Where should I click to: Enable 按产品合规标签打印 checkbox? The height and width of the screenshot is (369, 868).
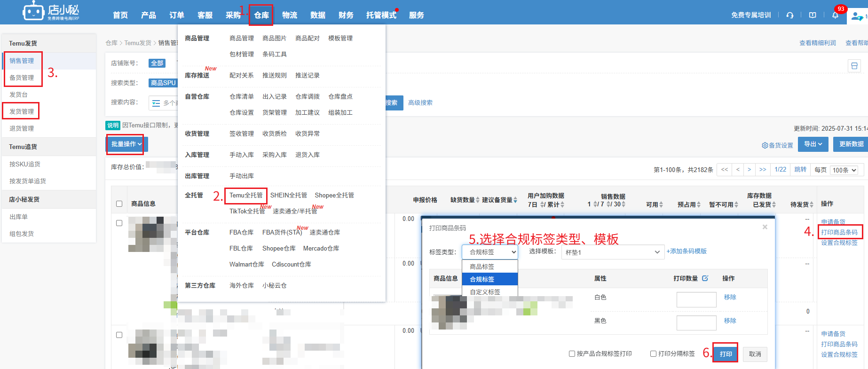pos(572,354)
